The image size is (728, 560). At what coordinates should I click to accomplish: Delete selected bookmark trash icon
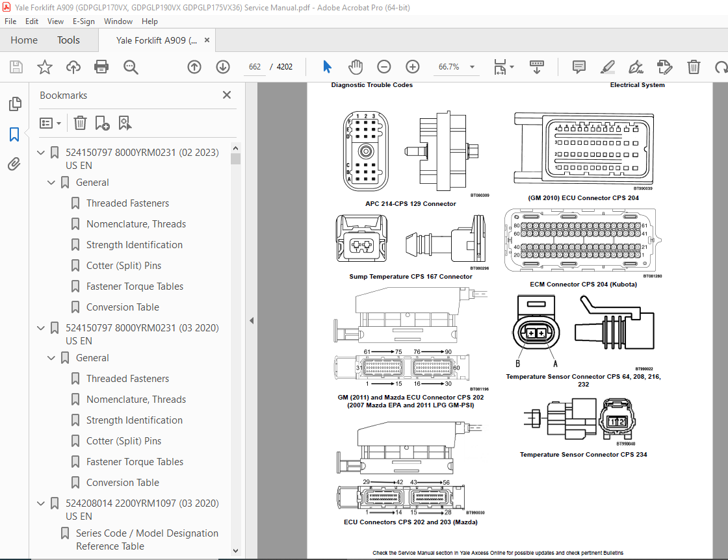click(x=81, y=123)
